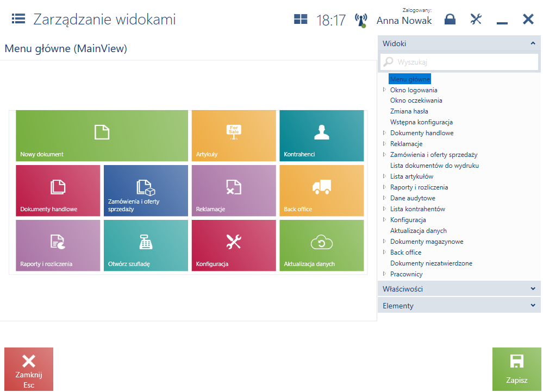Expand the Dokumenty magazynowe tree arrow
543x392 pixels.
coord(384,241)
